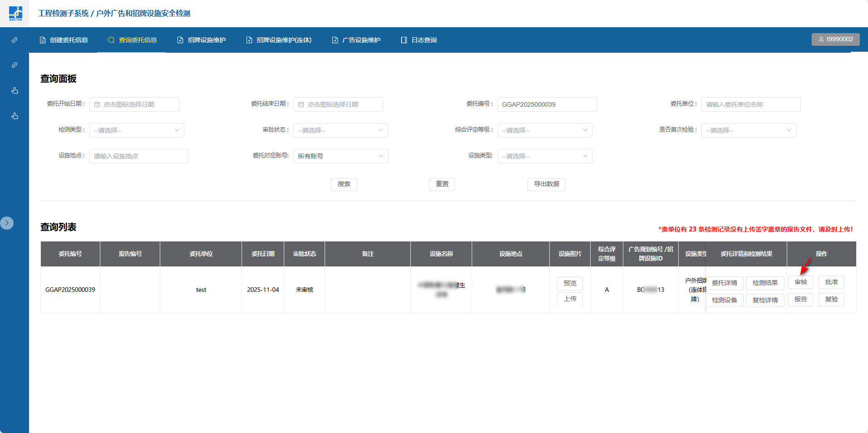Screen dimensions: 868x433
Task: Click 审核 button for GGAP2025000039
Action: point(800,282)
